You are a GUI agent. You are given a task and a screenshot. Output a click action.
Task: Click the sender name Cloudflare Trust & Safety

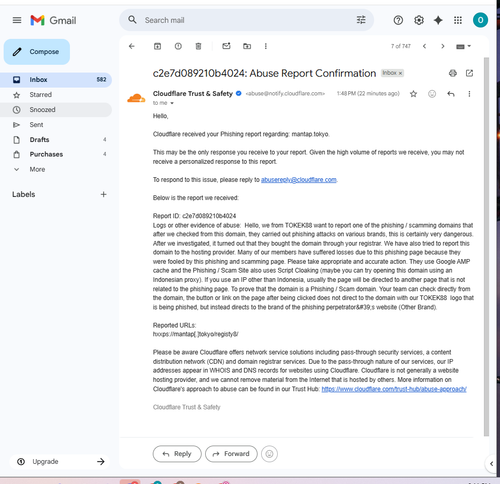[193, 94]
